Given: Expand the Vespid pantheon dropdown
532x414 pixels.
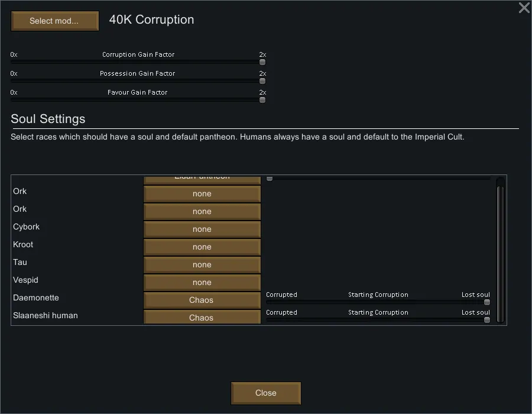Looking at the screenshot, I should pyautogui.click(x=202, y=283).
